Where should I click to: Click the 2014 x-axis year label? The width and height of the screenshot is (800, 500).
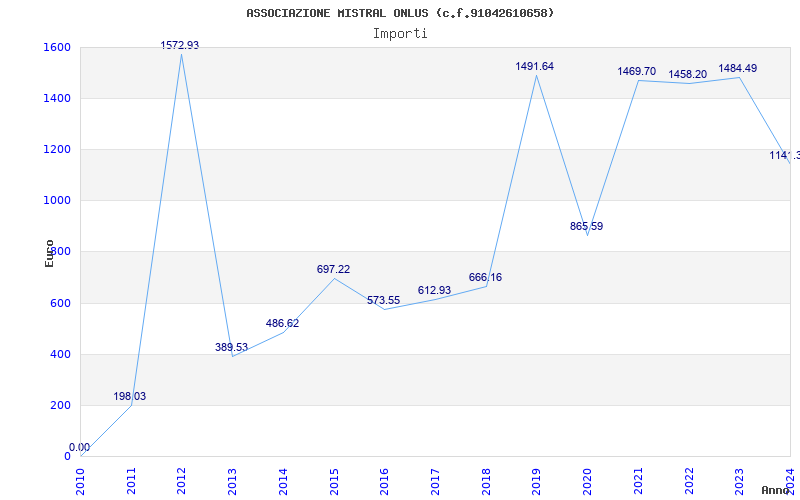tap(283, 482)
